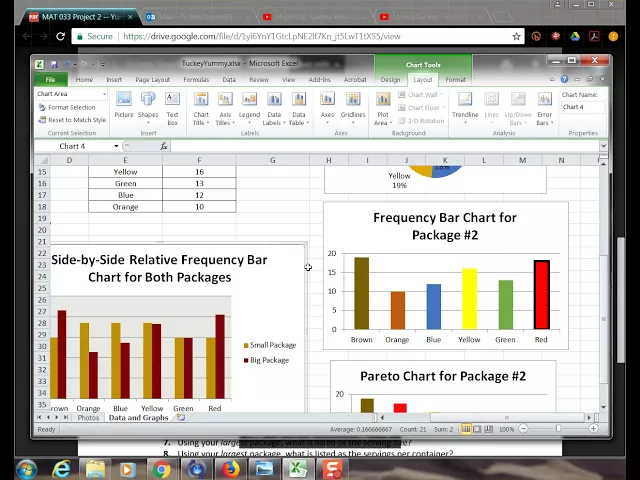Switch to Page Break Preview in the status bar

(489, 429)
